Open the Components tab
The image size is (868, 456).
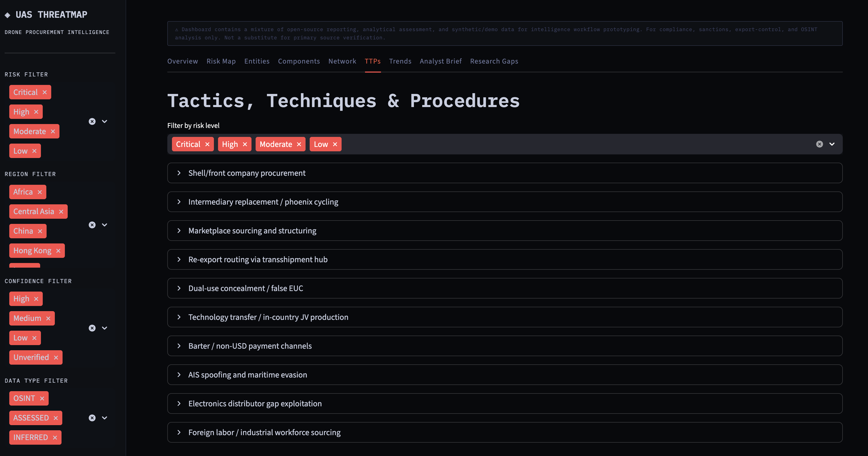(x=299, y=61)
